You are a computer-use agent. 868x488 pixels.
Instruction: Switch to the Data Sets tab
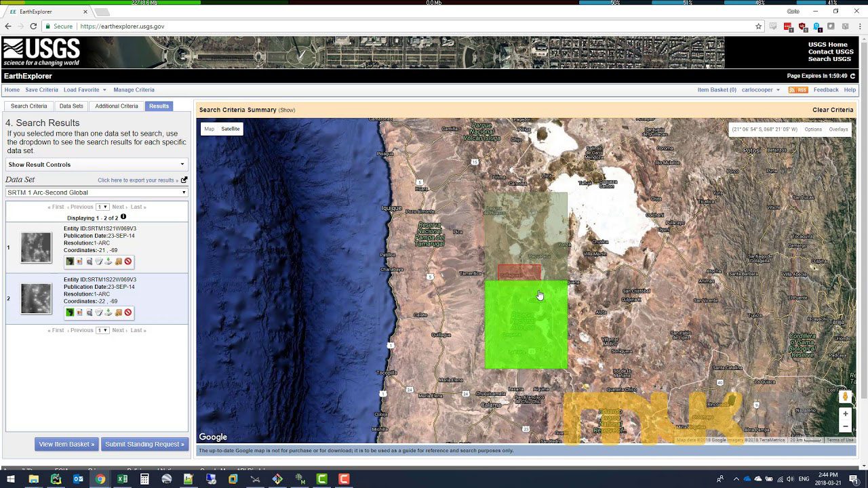pos(71,106)
